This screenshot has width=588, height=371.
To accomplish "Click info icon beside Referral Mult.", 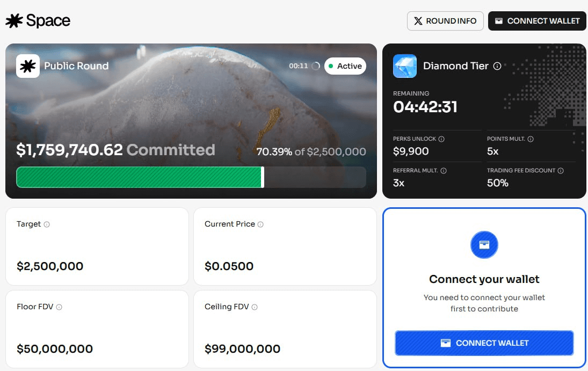I will coord(444,171).
